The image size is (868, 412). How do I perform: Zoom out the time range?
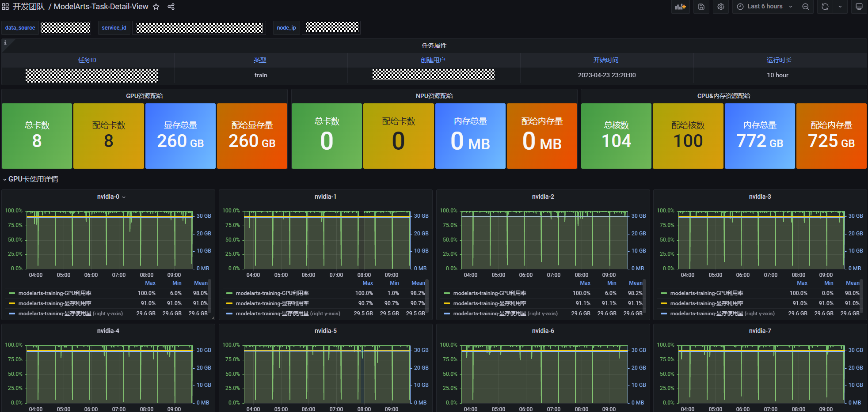coord(806,7)
